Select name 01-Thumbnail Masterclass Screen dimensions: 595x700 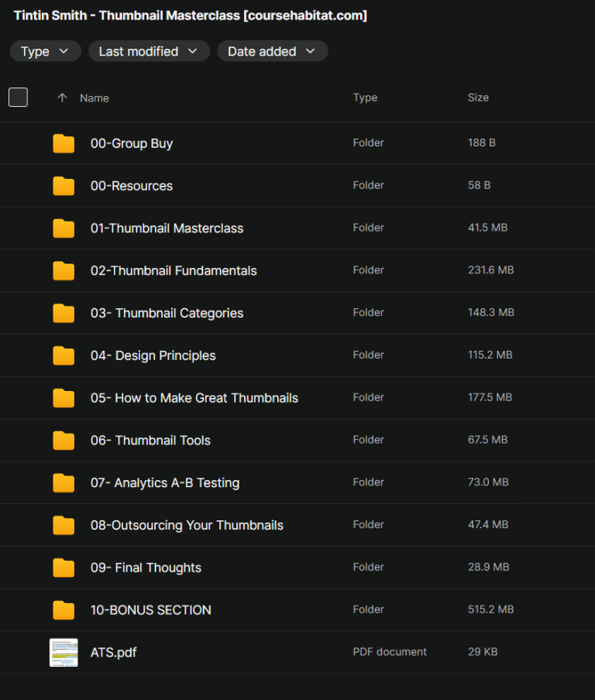167,228
